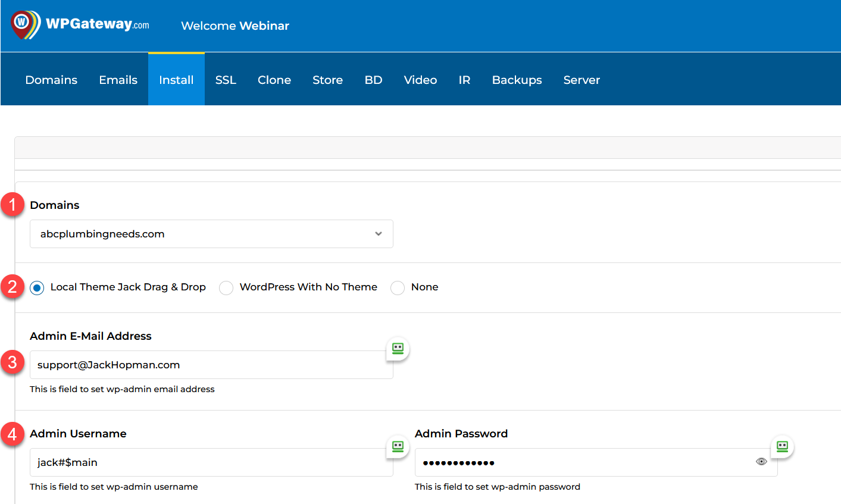Screen dimensions: 841x504
Task: Click password manager icon in Admin Username field
Action: click(398, 446)
